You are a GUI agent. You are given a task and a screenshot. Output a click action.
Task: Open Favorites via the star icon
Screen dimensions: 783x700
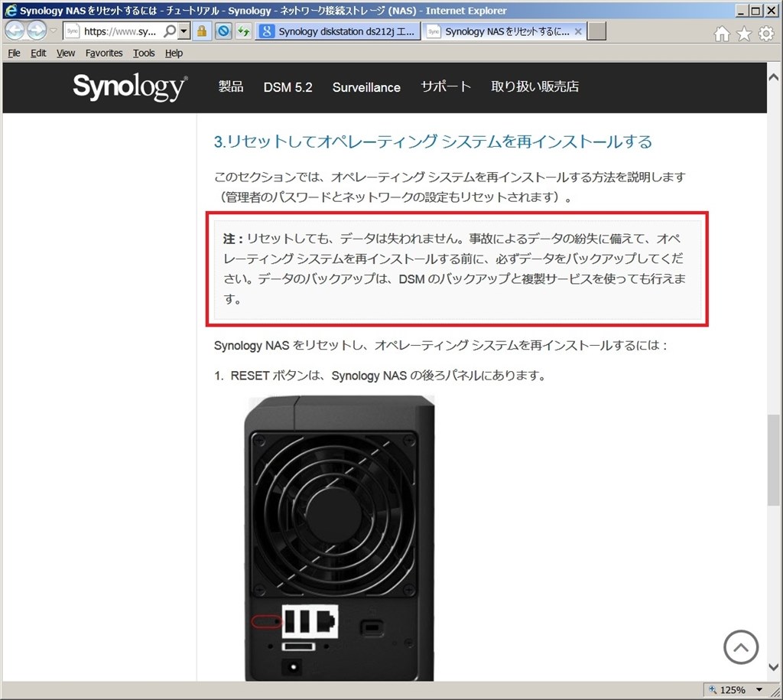coord(744,34)
